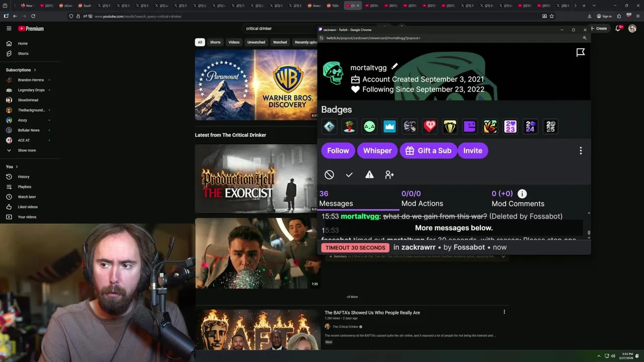Click Sign in in Firefox toolbar
The height and width of the screenshot is (362, 644).
tap(604, 16)
